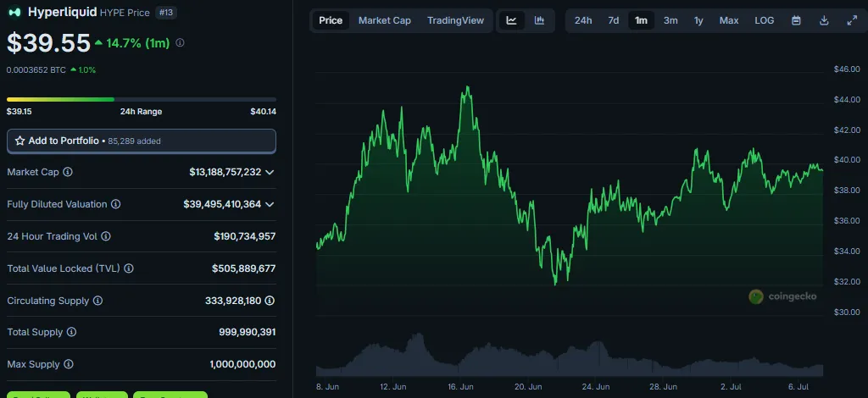Show Circulating Supply label info icon

point(97,301)
